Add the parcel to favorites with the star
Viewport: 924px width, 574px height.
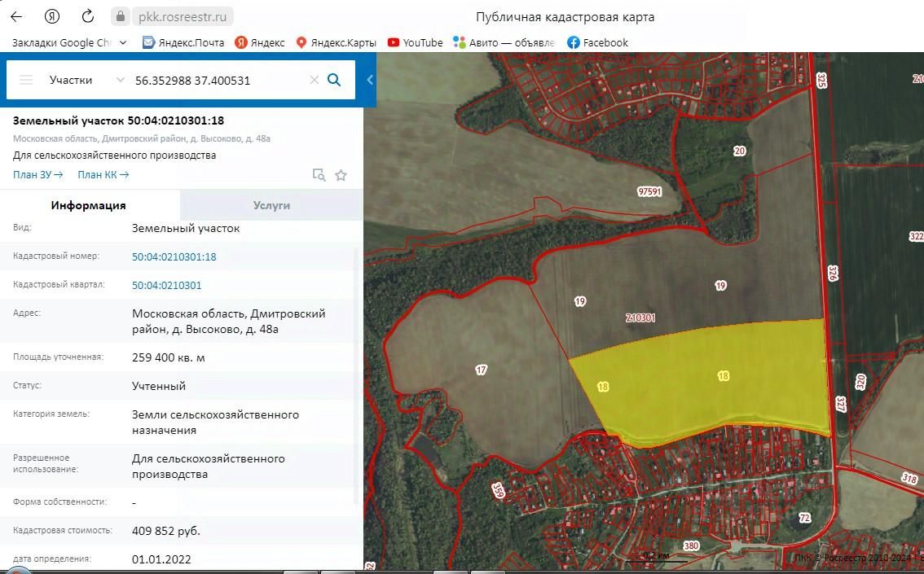341,175
